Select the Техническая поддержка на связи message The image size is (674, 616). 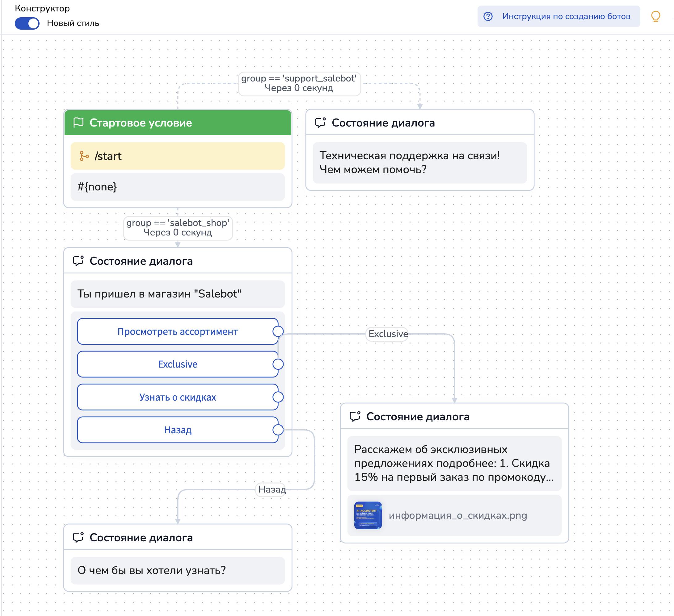point(419,163)
